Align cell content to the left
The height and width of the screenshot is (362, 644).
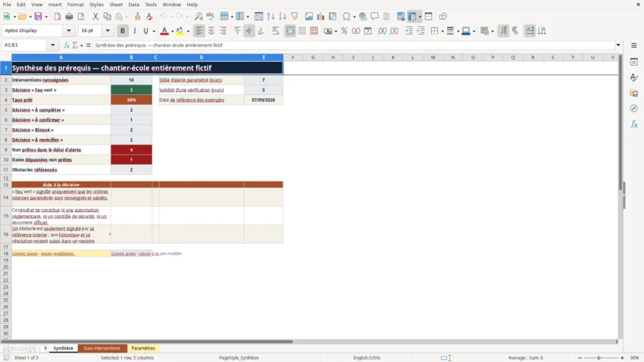click(x=199, y=31)
